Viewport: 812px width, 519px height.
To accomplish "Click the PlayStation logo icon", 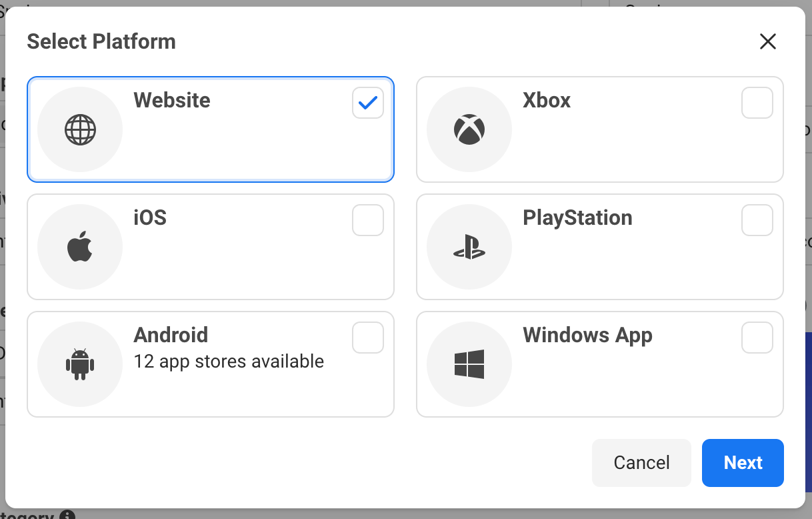I will click(469, 247).
